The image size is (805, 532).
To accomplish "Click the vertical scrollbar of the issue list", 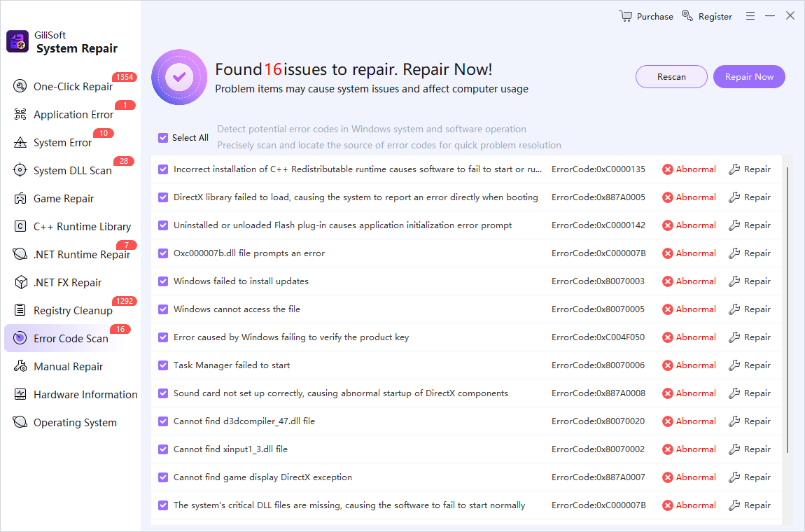I will pyautogui.click(x=787, y=309).
